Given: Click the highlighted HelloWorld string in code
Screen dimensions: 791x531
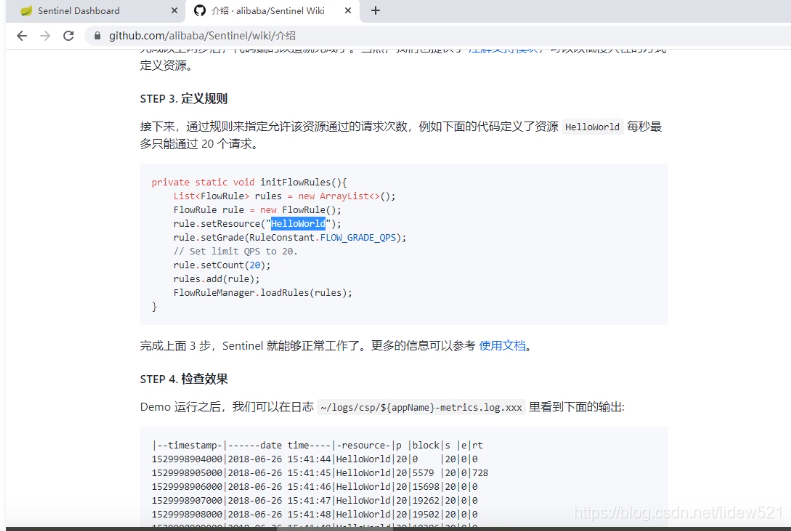Looking at the screenshot, I should 298,223.
